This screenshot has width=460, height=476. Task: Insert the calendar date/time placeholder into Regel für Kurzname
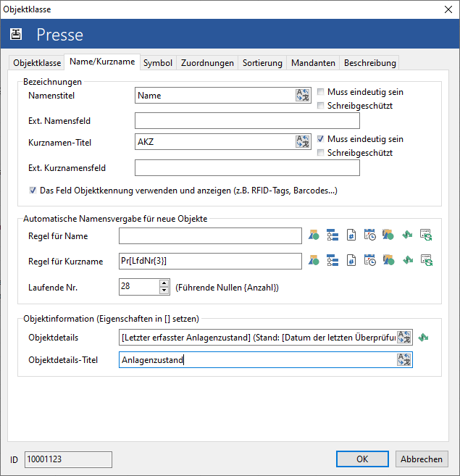tap(370, 260)
